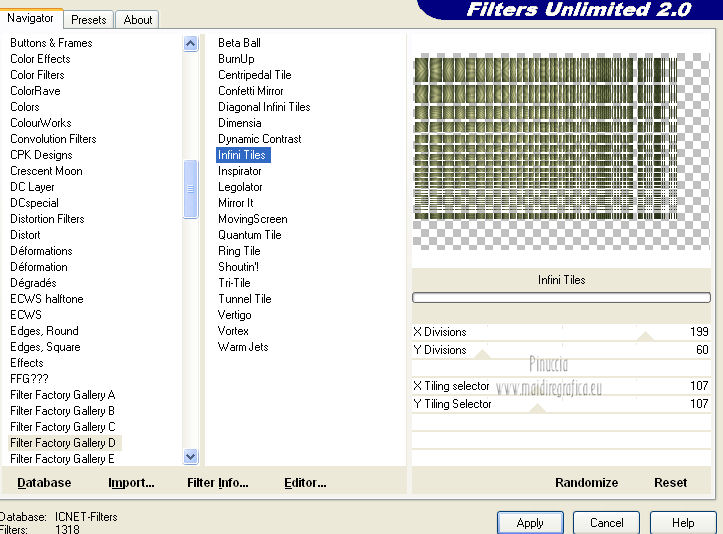Screen dimensions: 723x534
Task: Select Déformations category
Action: click(41, 251)
